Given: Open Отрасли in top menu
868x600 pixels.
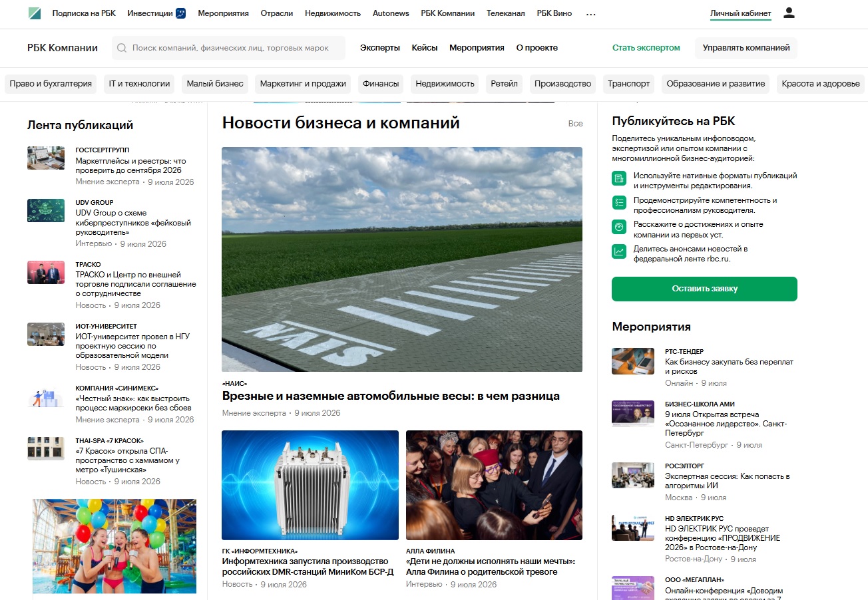Looking at the screenshot, I should [x=277, y=13].
